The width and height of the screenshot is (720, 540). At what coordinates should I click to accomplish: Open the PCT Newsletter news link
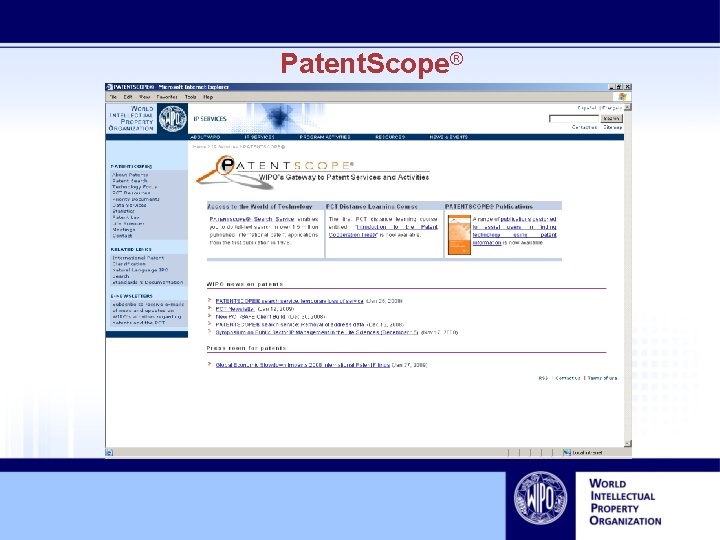[235, 309]
